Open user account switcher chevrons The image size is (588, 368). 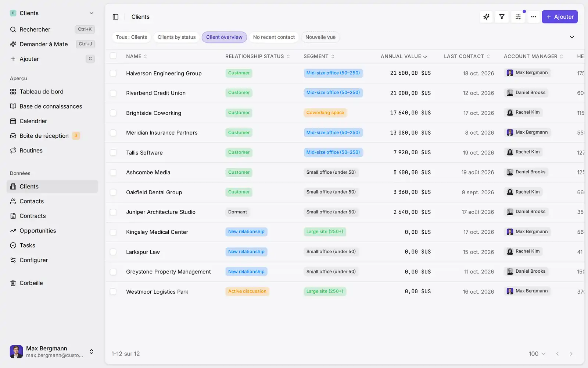point(92,352)
